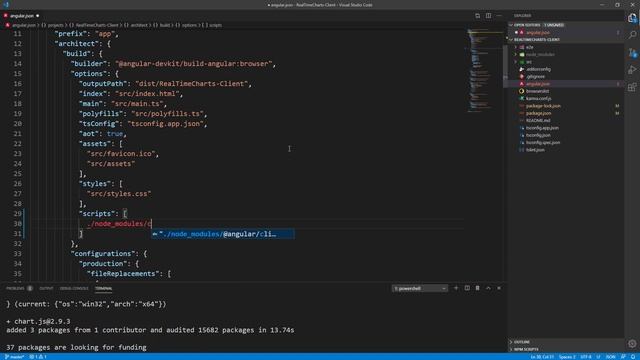Click the "src/styles.css" string on line 27
The height and width of the screenshot is (360, 640).
[x=119, y=194]
